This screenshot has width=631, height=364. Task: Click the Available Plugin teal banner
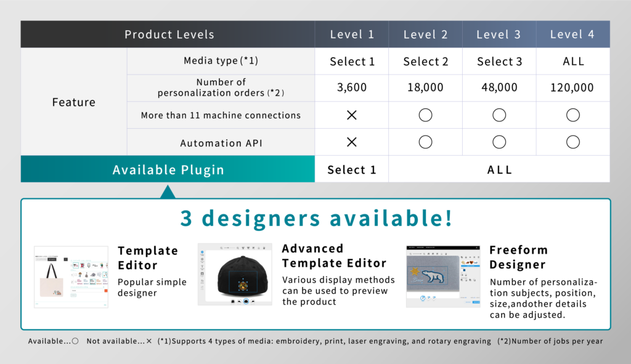tap(168, 170)
